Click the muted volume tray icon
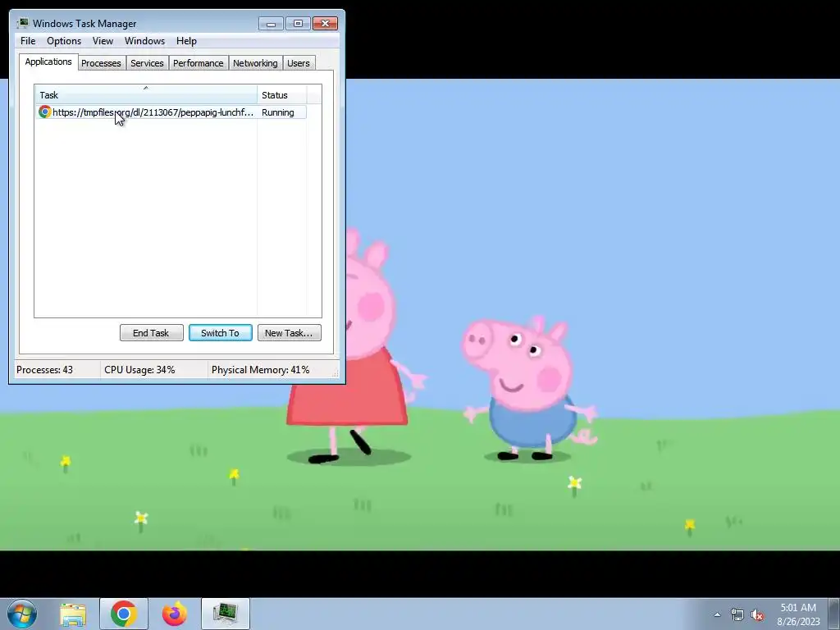Viewport: 840px width, 630px height. pos(757,615)
